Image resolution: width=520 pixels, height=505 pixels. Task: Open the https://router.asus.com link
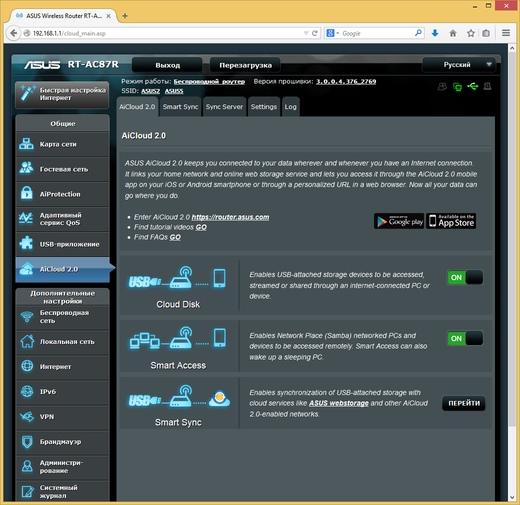tap(230, 217)
